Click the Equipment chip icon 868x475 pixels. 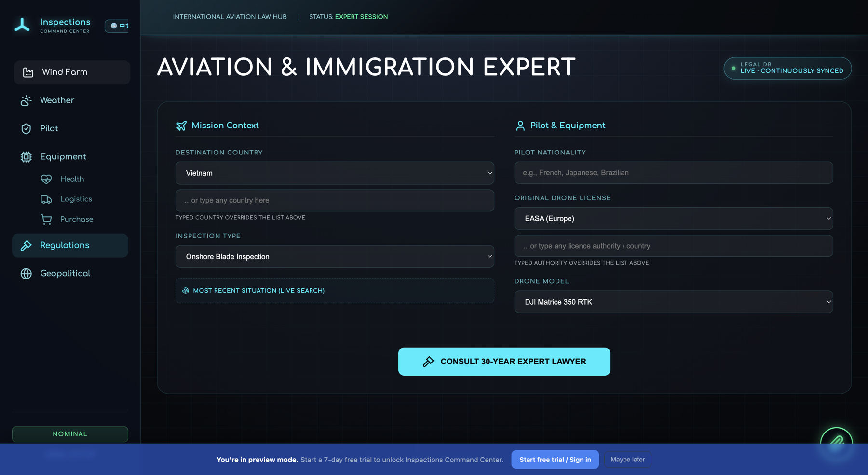pos(26,157)
